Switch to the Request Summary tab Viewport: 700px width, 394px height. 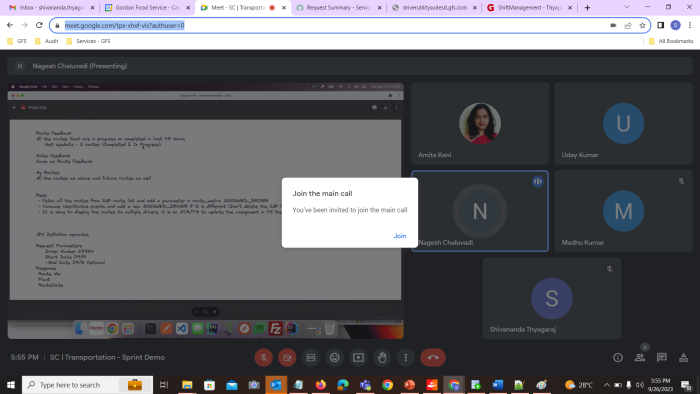click(338, 8)
